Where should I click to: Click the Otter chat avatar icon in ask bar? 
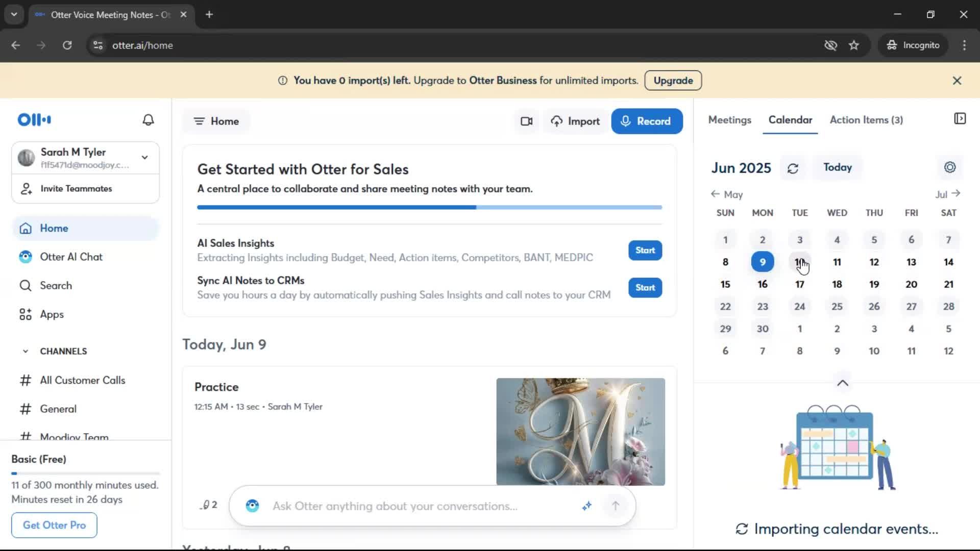tap(253, 506)
